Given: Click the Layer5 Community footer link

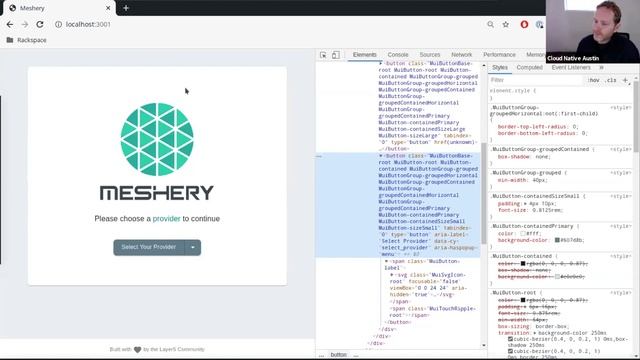Looking at the screenshot, I should (182, 349).
